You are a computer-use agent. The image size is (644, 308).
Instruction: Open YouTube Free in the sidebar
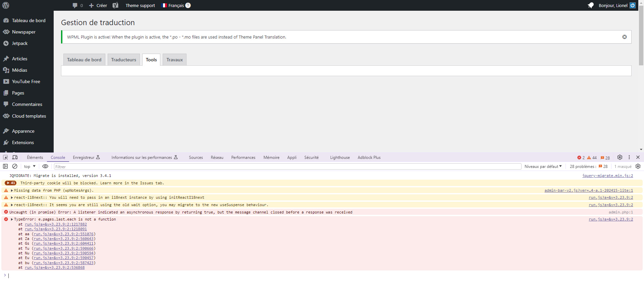27,81
